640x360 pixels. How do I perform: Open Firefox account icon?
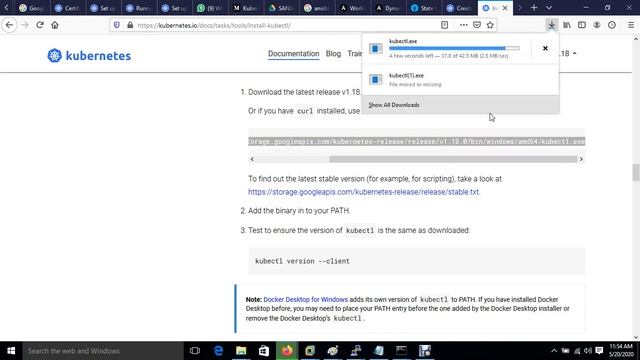coord(597,25)
